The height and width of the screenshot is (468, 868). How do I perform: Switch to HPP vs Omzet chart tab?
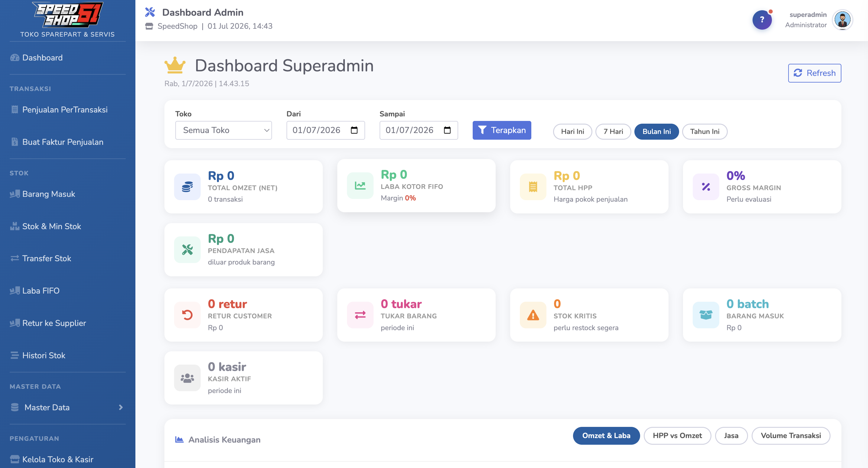tap(677, 436)
